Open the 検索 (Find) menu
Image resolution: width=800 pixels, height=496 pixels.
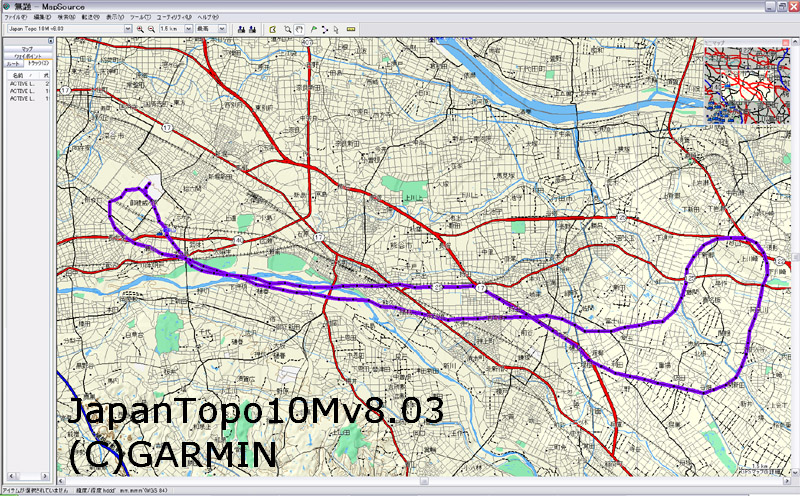pos(66,17)
